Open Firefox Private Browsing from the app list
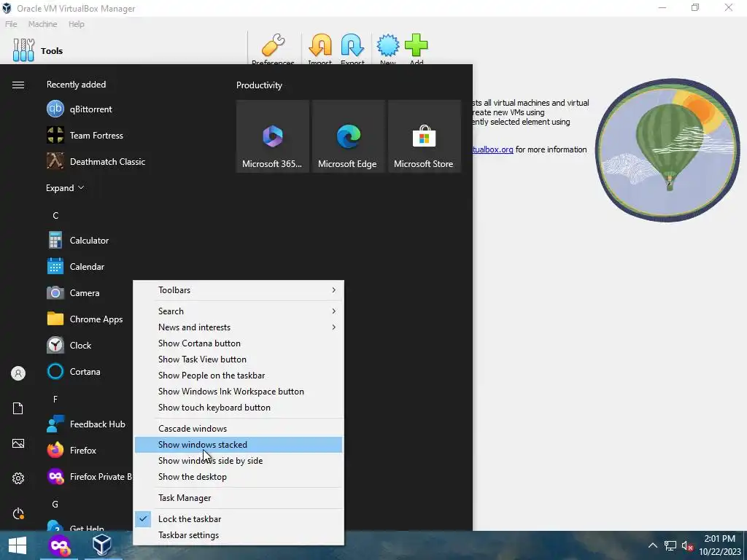The height and width of the screenshot is (560, 747). click(x=88, y=476)
